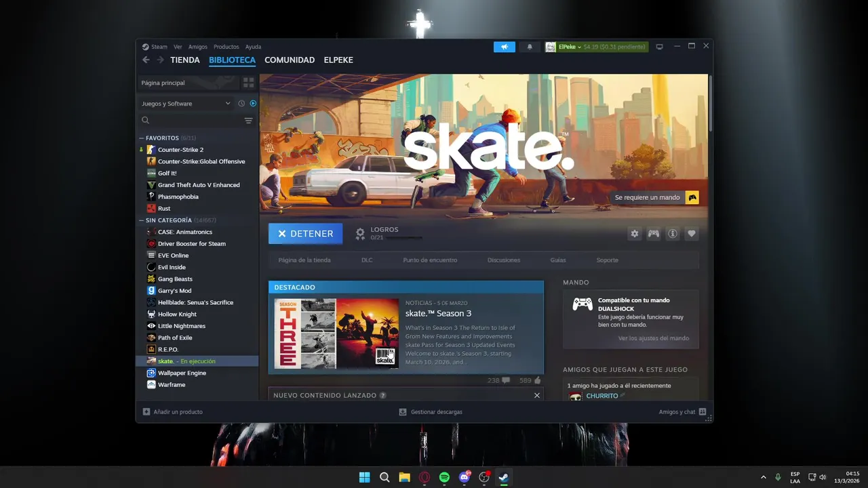Image resolution: width=868 pixels, height=488 pixels.
Task: Click the Añadir un producto plus icon
Action: pyautogui.click(x=146, y=411)
